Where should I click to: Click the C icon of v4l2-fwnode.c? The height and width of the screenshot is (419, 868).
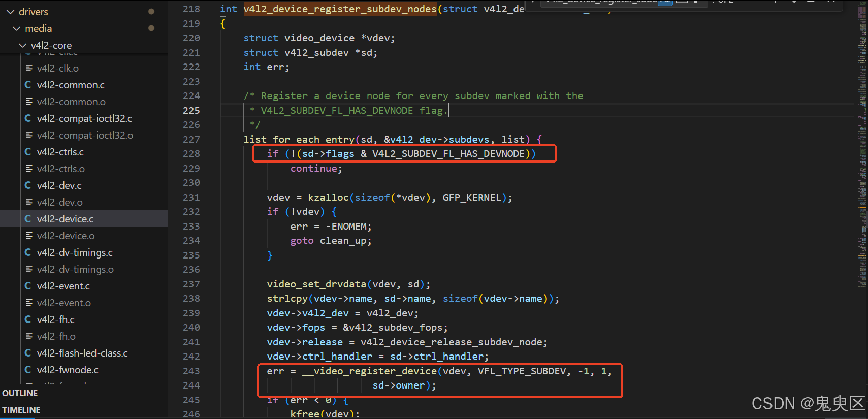click(x=28, y=370)
